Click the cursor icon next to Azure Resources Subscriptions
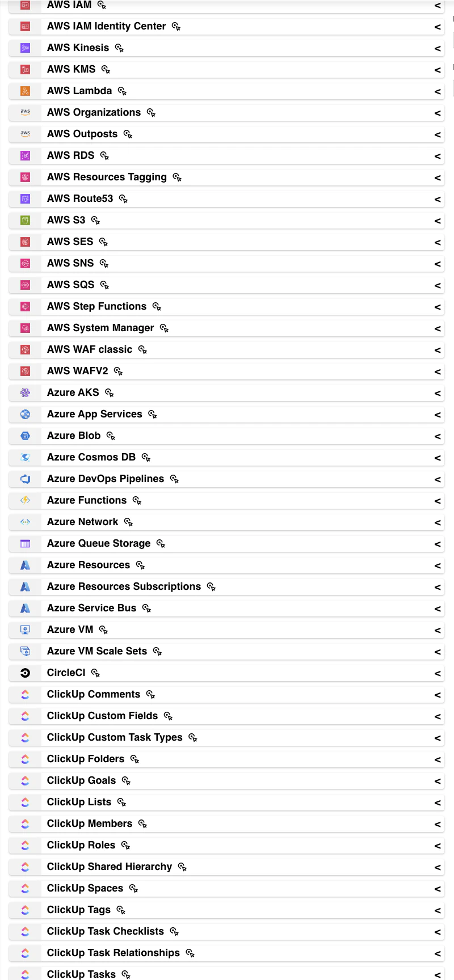 (212, 587)
